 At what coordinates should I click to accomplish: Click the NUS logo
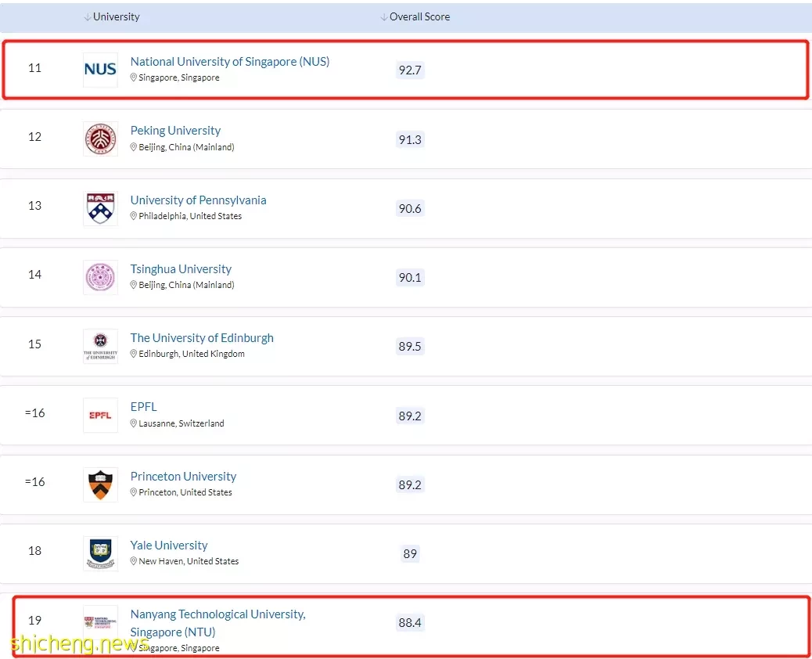(x=100, y=70)
